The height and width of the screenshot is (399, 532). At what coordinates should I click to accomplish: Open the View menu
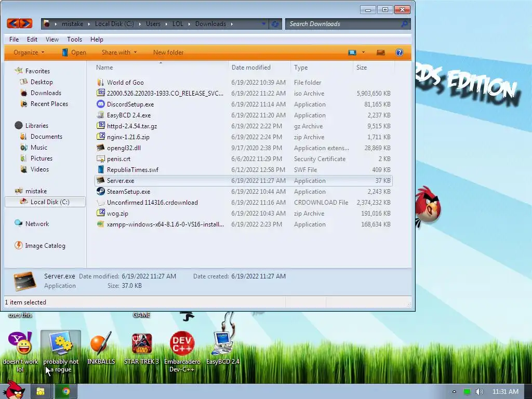[52, 39]
